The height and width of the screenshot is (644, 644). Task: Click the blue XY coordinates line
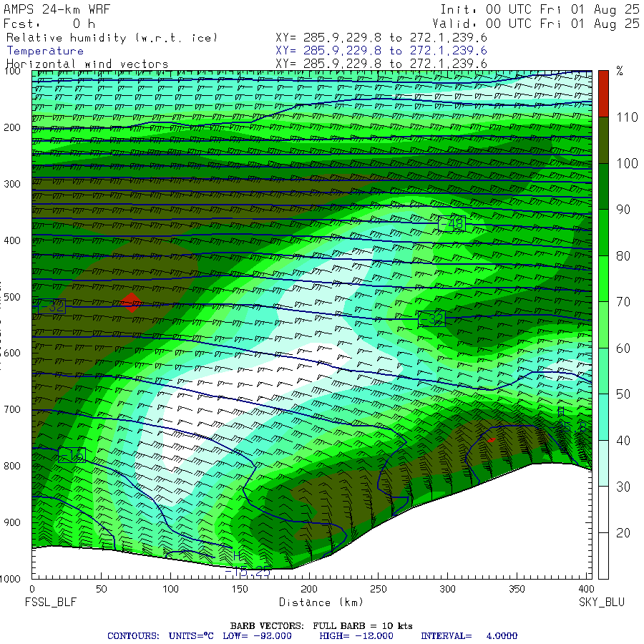(381, 51)
